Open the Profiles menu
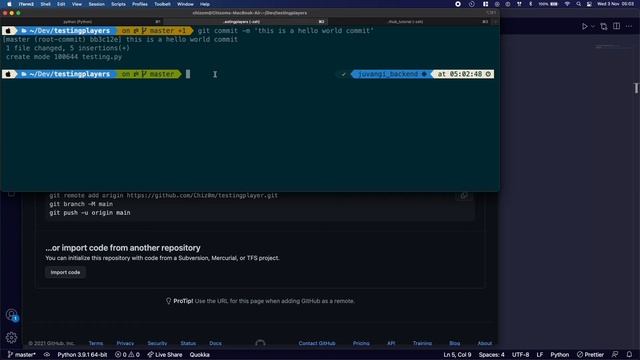Viewport: 640px width, 360px height. [x=140, y=4]
